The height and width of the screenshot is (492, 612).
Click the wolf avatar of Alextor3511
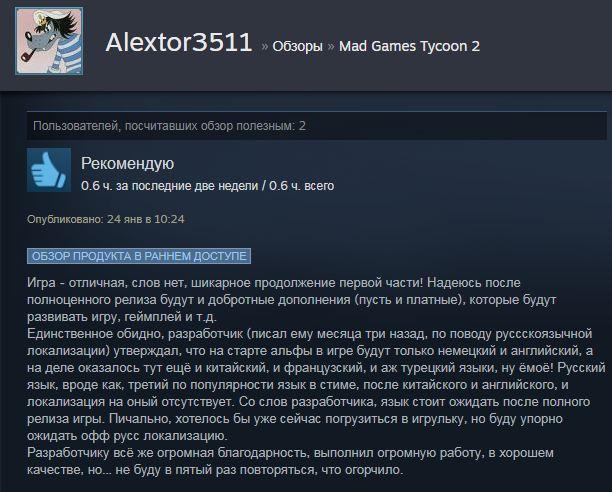(x=49, y=41)
